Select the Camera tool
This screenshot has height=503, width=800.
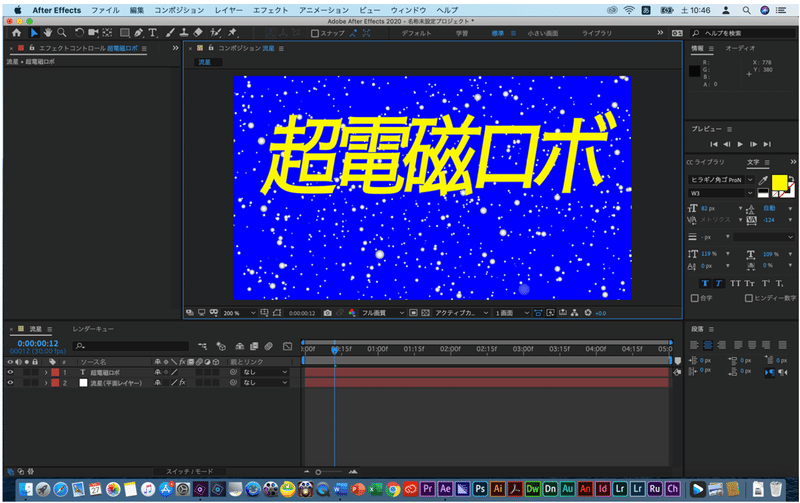pos(93,33)
